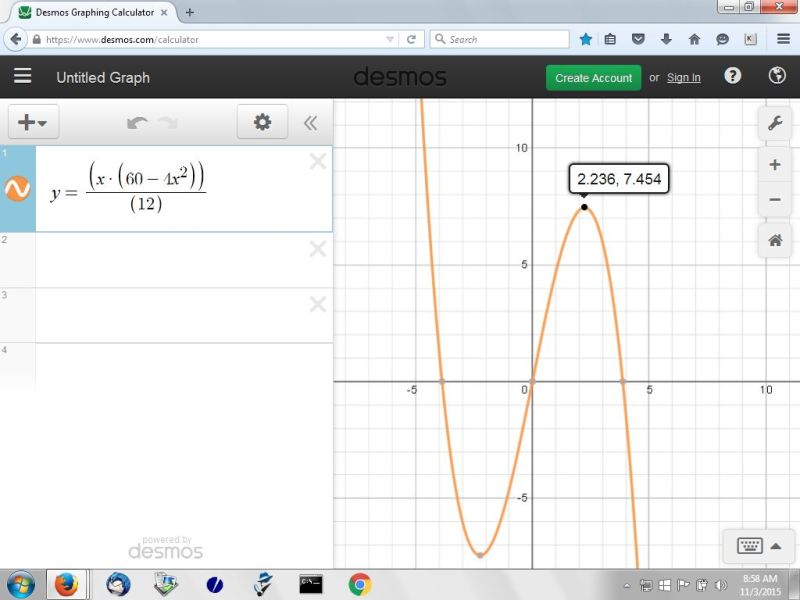This screenshot has height=600, width=800.
Task: Show the Firefox bookmarks list
Action: tap(610, 39)
